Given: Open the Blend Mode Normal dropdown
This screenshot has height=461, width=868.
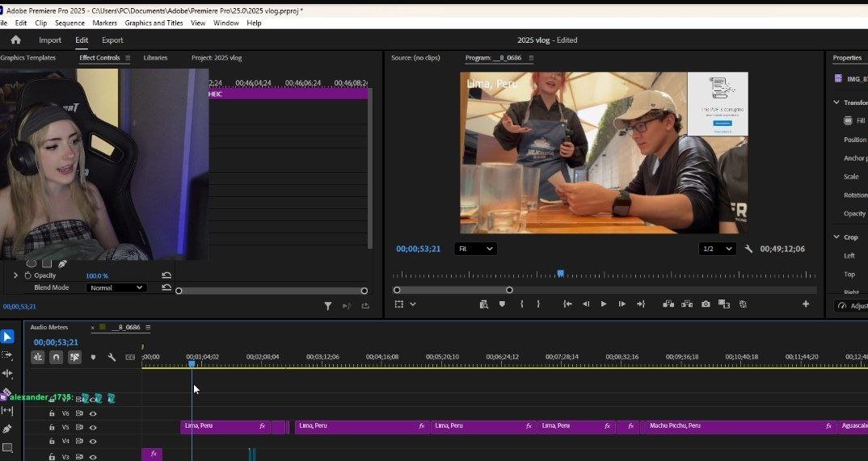Looking at the screenshot, I should pos(116,287).
